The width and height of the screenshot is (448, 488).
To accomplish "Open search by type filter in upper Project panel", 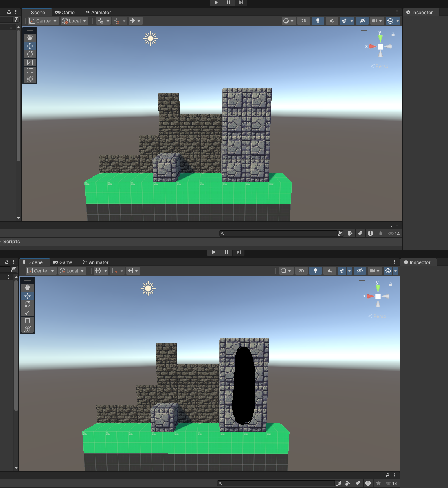I will (350, 233).
